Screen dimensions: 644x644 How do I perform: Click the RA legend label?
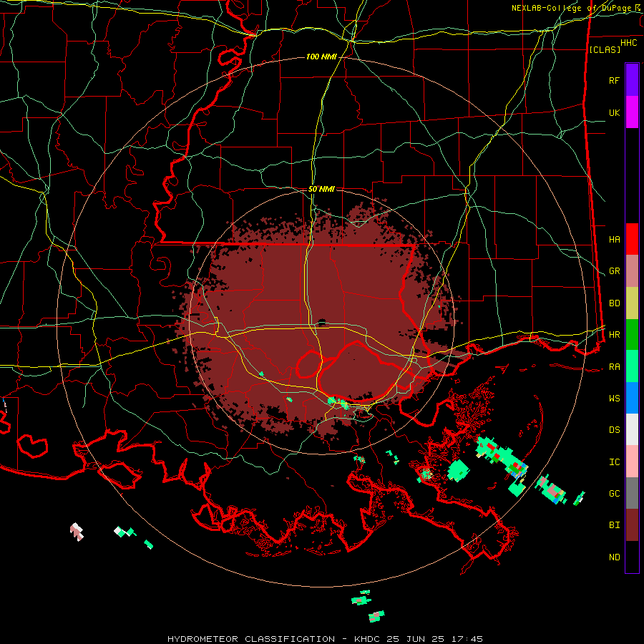[x=614, y=367]
